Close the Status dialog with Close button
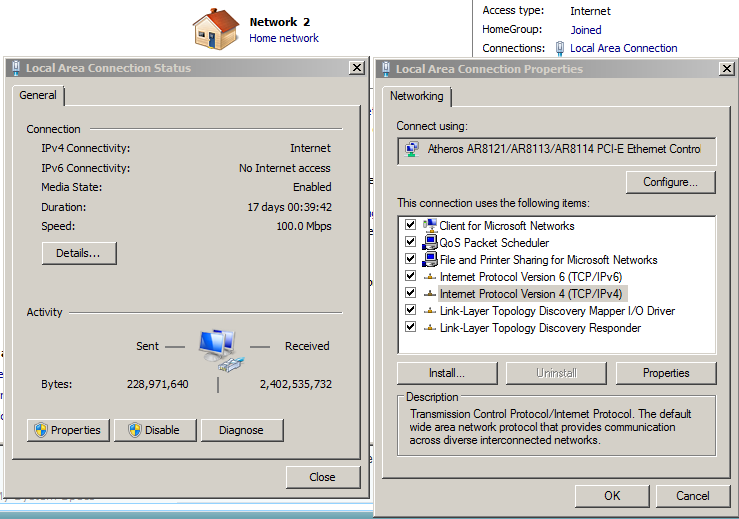Viewport: 739px width, 519px height. [x=323, y=477]
